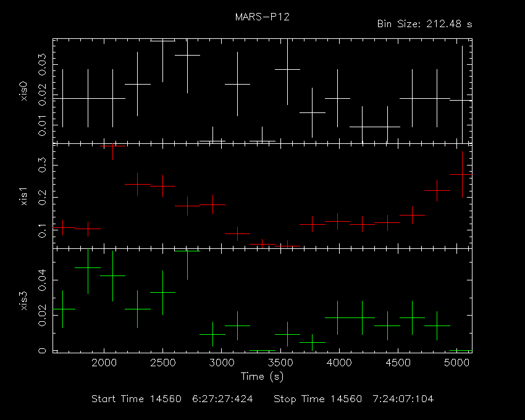The image size is (525, 420).
Task: Click xis1 y-axis tick value 0.3
Action: (42, 165)
